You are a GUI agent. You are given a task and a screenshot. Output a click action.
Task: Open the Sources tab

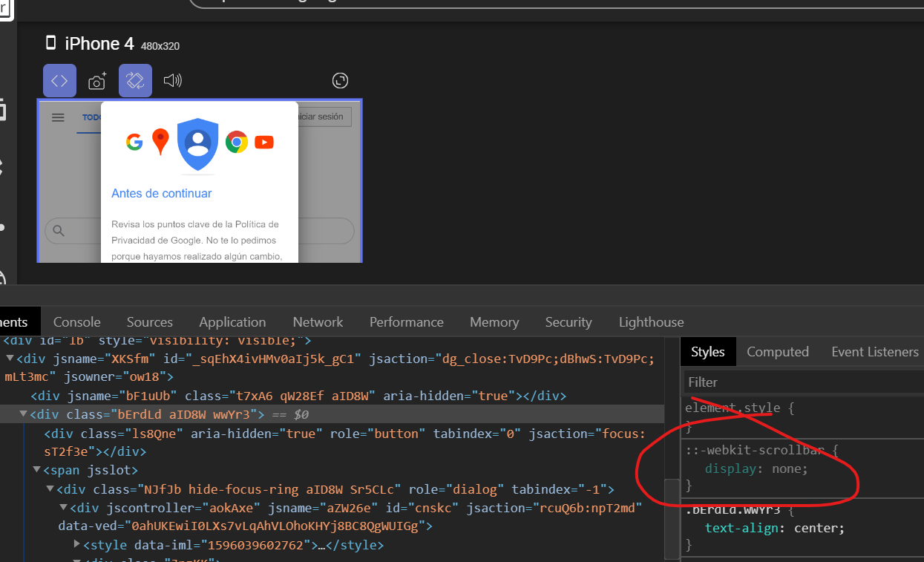[x=150, y=322]
